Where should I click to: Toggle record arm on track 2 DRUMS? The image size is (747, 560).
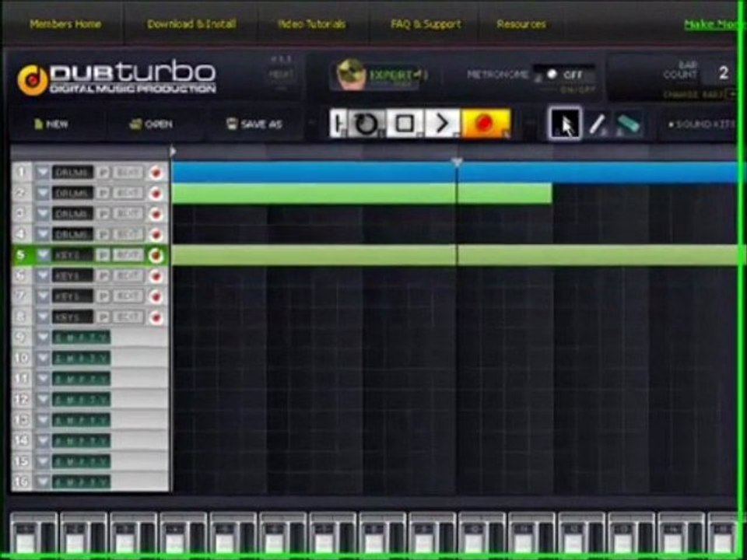click(156, 194)
